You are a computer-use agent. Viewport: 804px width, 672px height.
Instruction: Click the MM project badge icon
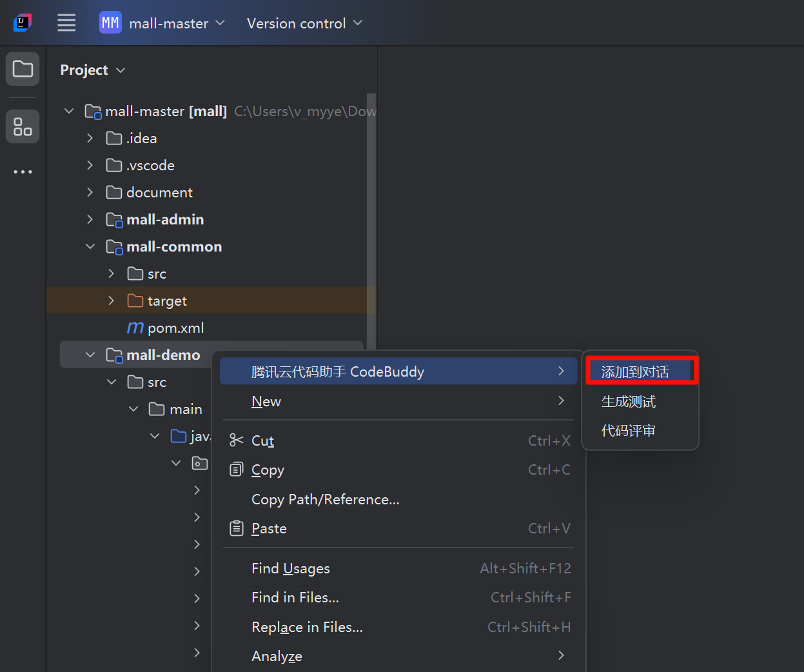coord(110,23)
